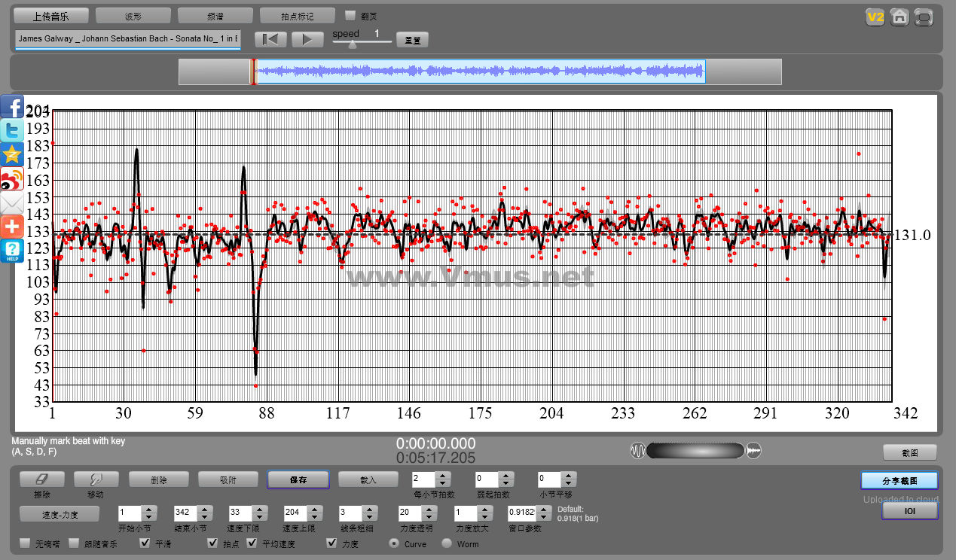Toggle the 平滑 smoothing checkbox
956x560 pixels.
[x=145, y=543]
